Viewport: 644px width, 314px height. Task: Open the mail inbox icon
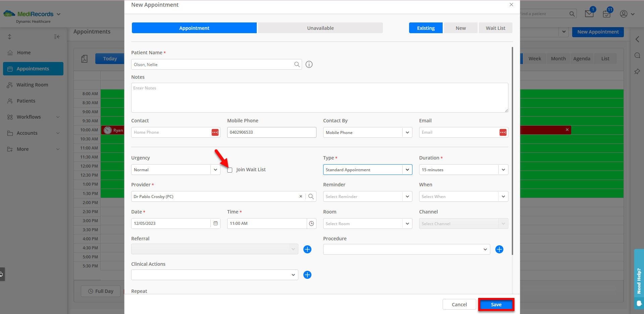click(589, 14)
